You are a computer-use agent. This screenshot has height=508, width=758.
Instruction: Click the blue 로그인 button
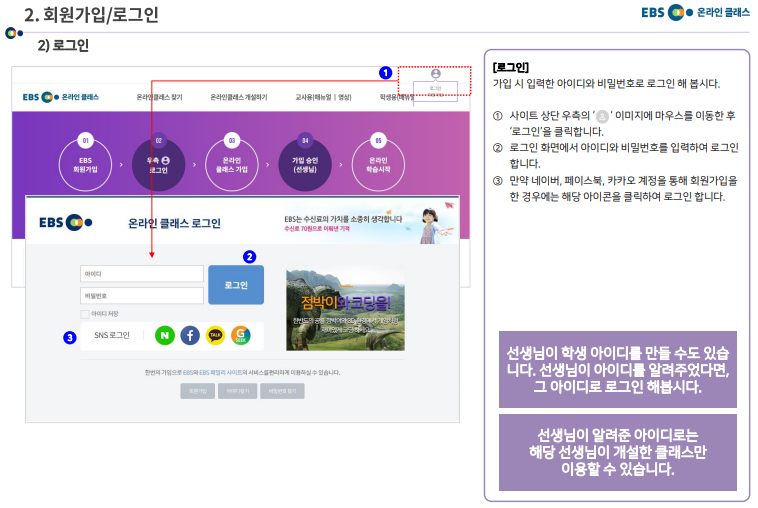click(x=236, y=285)
